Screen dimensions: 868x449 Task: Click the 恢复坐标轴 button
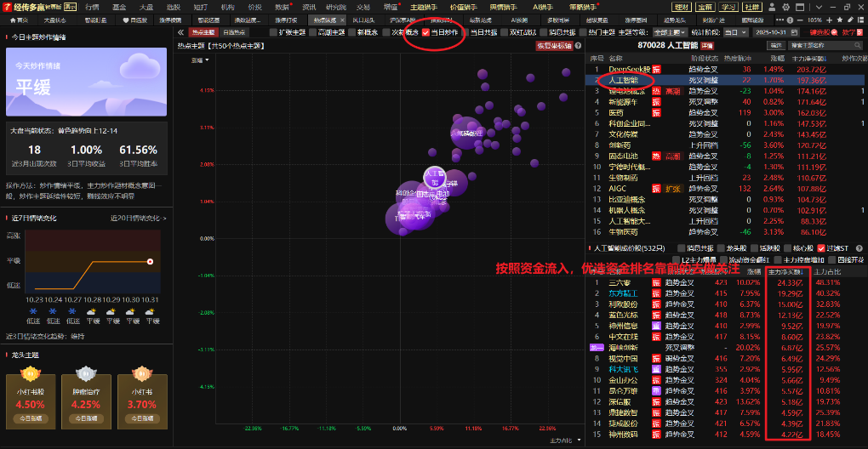(554, 45)
